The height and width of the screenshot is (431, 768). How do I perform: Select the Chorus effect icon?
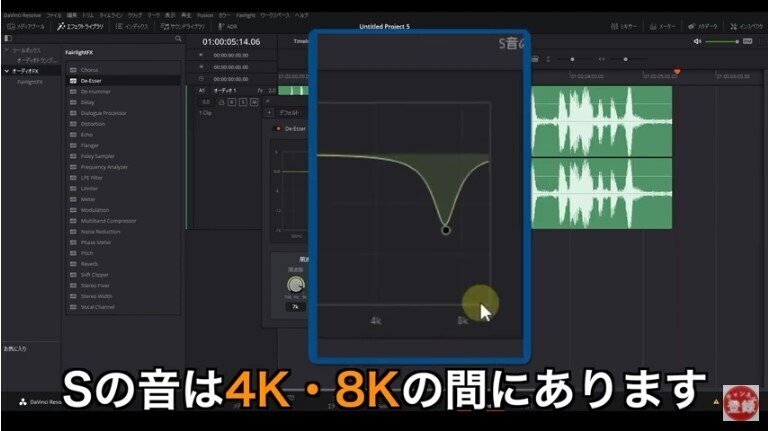coord(73,70)
